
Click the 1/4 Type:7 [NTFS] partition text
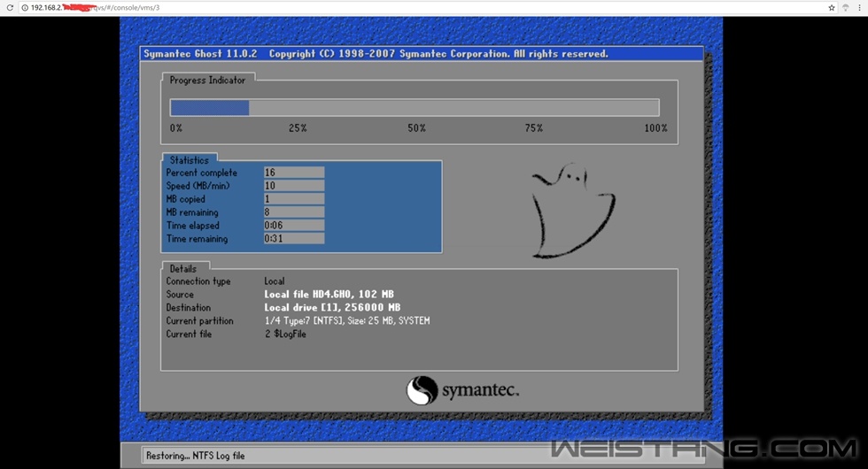[347, 320]
